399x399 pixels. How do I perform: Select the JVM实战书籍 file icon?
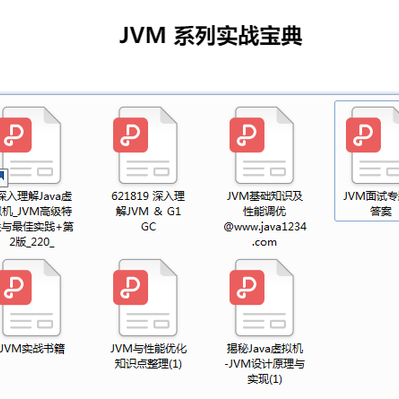31,298
